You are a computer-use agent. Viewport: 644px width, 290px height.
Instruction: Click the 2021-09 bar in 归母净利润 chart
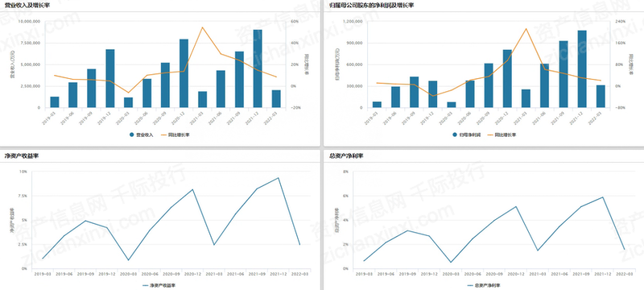click(563, 74)
